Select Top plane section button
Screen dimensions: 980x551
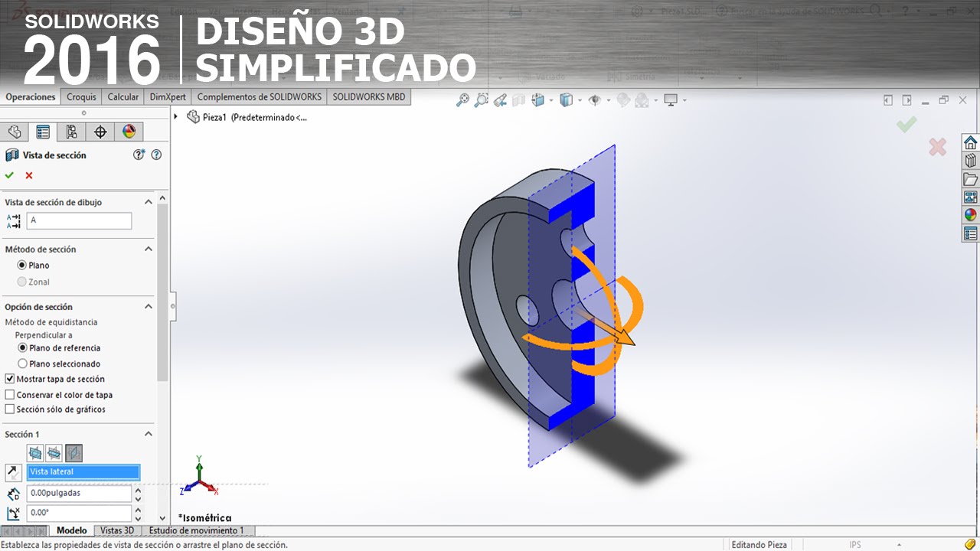click(x=54, y=453)
